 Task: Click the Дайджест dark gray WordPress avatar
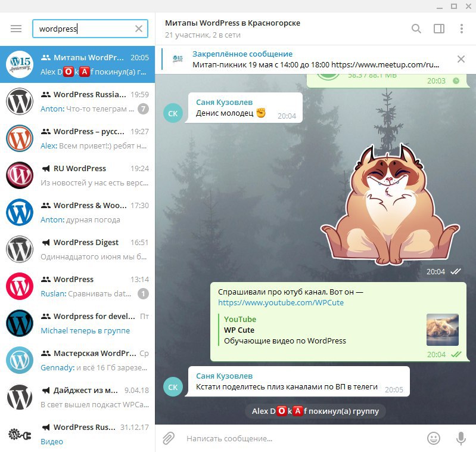coord(20,397)
